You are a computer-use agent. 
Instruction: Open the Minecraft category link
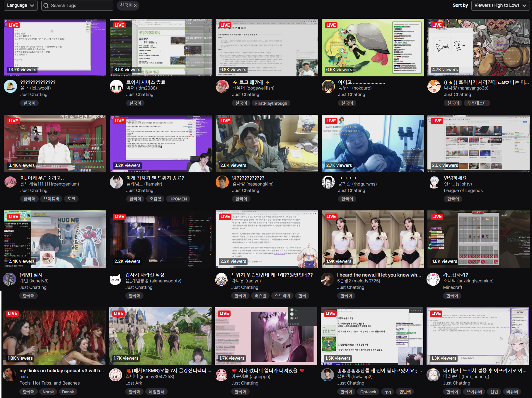452,287
